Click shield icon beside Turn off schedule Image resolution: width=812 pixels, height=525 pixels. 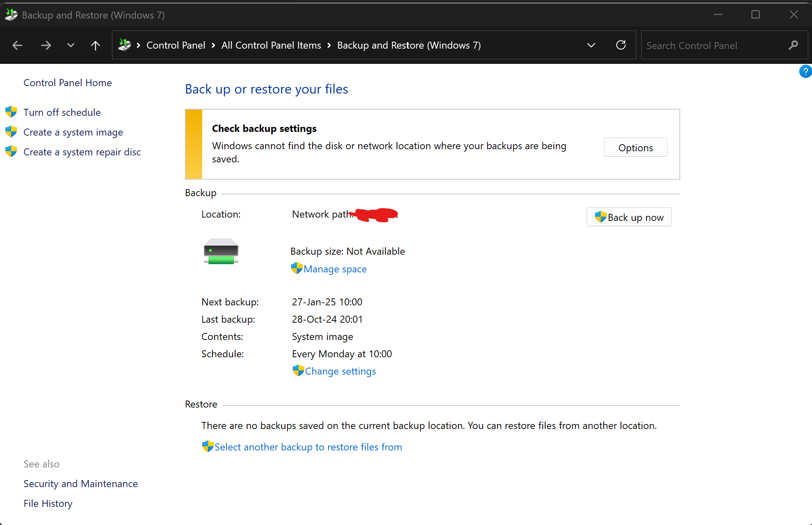click(11, 112)
